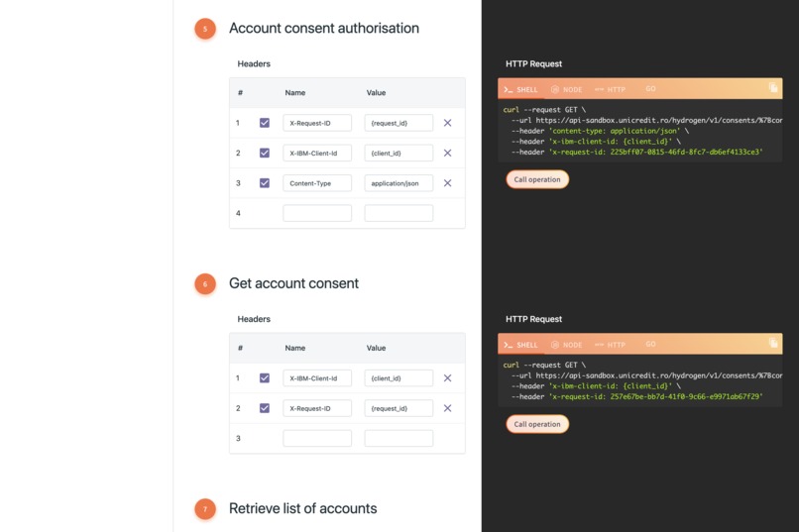Remove X-IBM-Client-Id row in Account consent authorisation
799x532 pixels.
click(x=447, y=153)
